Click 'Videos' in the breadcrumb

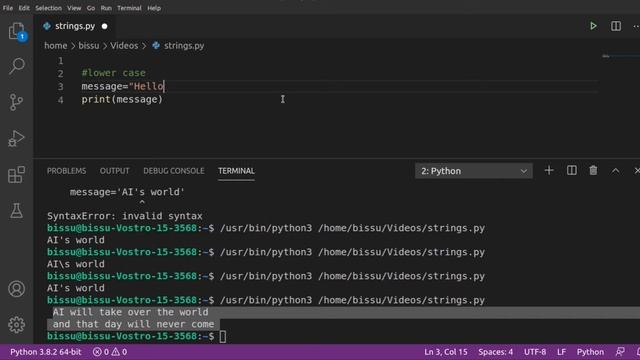124,46
